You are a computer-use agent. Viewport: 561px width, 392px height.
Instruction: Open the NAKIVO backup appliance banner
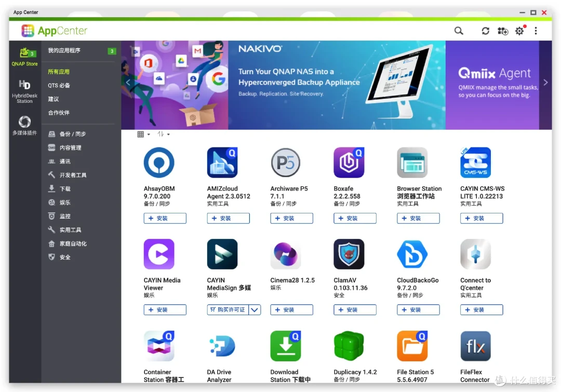coord(337,85)
